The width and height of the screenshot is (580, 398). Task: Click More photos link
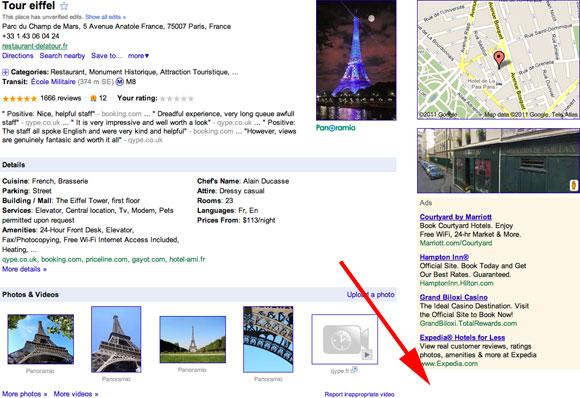[24, 394]
